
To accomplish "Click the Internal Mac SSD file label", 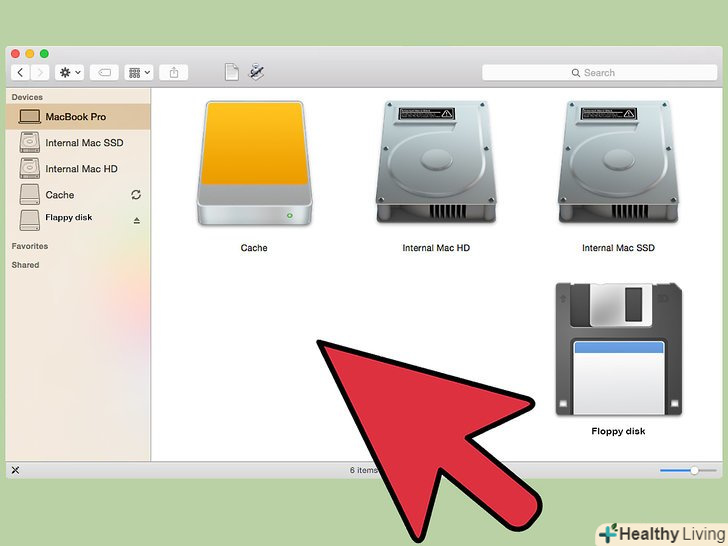I will 618,248.
